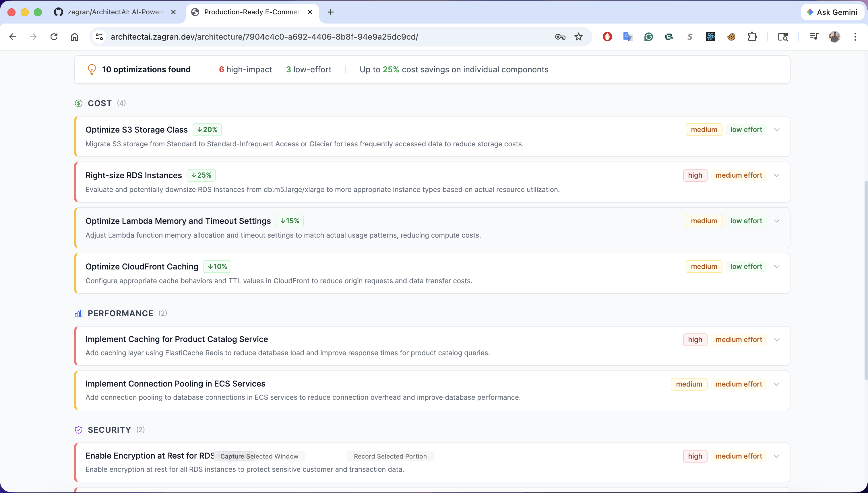Open Chrome's three-dot menu
Screen dimensions: 868x493
[x=855, y=36]
